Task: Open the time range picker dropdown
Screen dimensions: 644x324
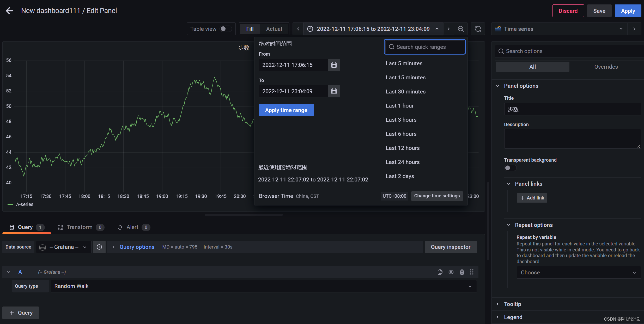Action: pos(373,29)
